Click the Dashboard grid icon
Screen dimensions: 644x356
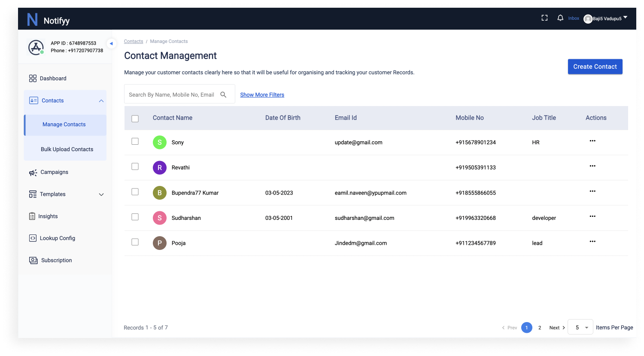click(x=33, y=78)
